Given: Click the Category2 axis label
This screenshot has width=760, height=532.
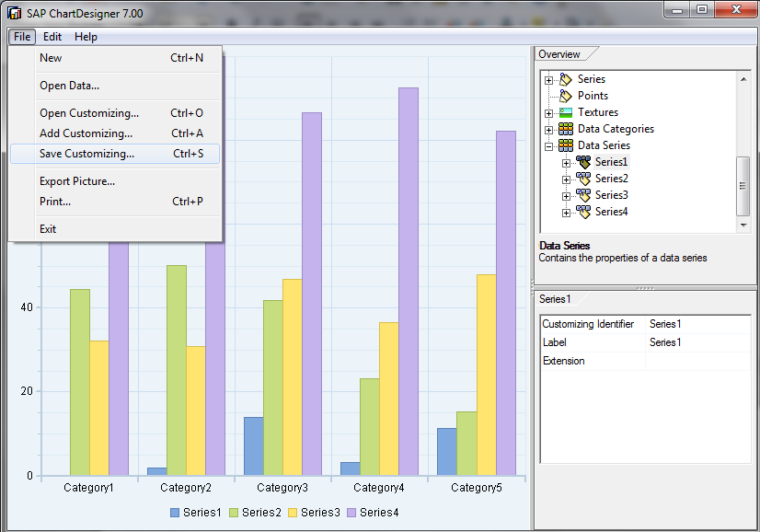Looking at the screenshot, I should 186,488.
